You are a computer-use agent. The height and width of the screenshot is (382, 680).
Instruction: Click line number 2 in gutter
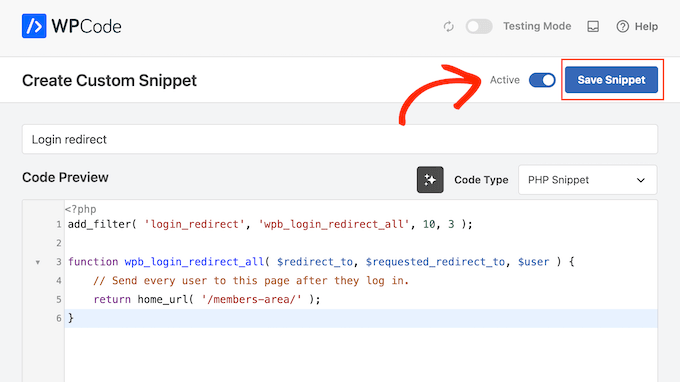pyautogui.click(x=59, y=243)
